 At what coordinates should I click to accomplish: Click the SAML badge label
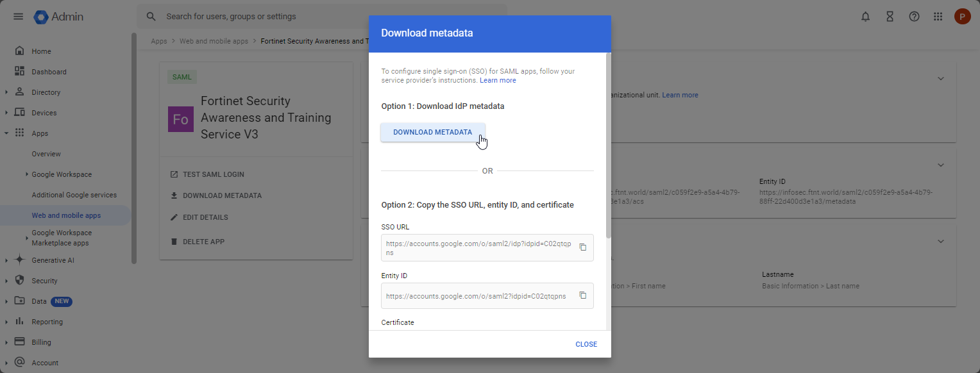[x=182, y=77]
